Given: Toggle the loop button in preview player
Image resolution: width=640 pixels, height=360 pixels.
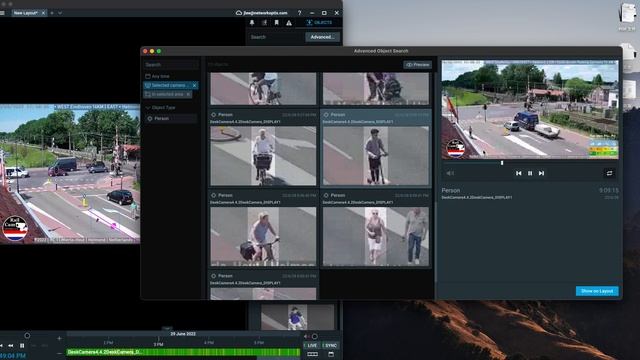Looking at the screenshot, I should pos(609,173).
